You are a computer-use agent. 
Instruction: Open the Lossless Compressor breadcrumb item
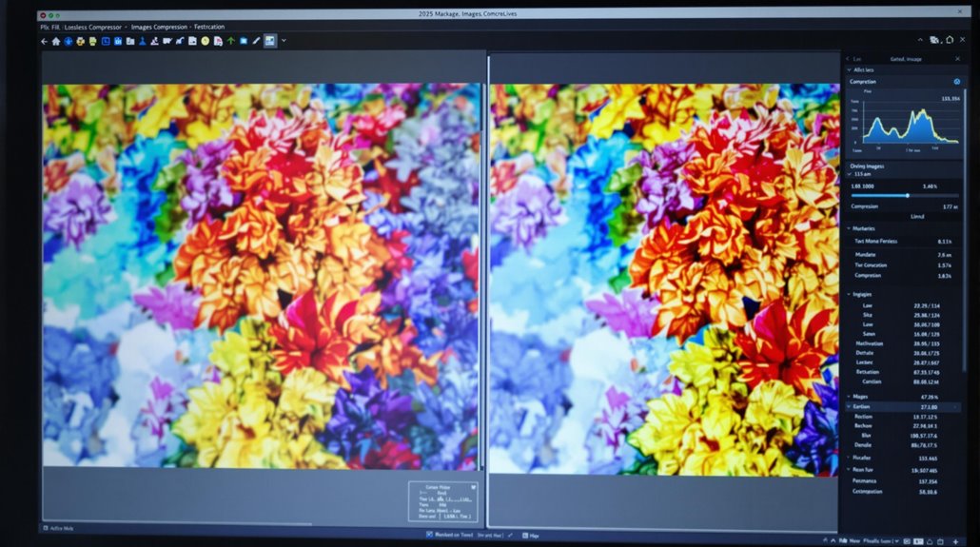point(92,27)
